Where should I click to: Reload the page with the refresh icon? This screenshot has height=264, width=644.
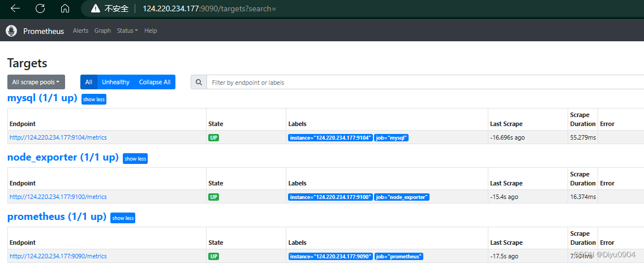pyautogui.click(x=40, y=8)
